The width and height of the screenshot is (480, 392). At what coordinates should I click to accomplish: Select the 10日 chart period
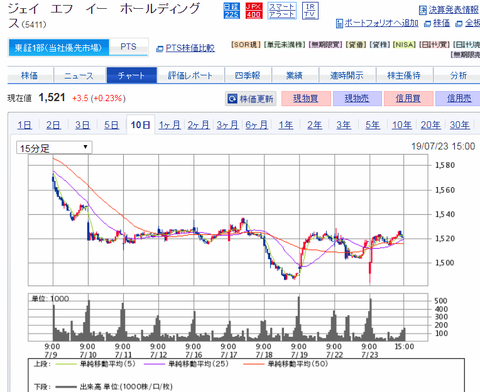tap(140, 125)
